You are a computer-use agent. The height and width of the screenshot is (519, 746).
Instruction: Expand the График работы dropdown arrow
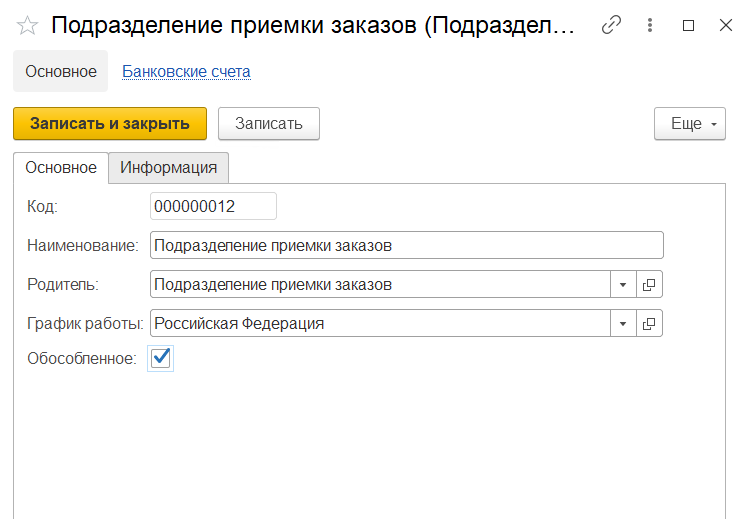(x=623, y=324)
